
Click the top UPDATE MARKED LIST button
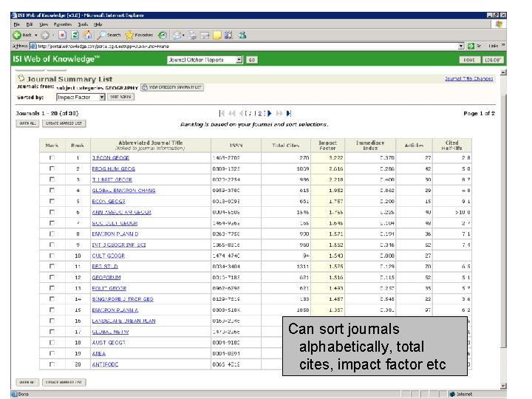click(x=64, y=123)
